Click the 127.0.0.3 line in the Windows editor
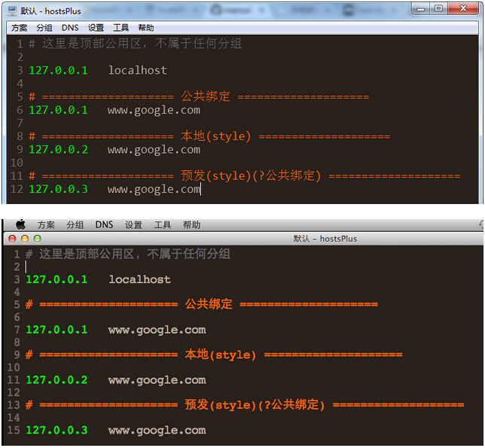The height and width of the screenshot is (448, 485). pos(58,189)
